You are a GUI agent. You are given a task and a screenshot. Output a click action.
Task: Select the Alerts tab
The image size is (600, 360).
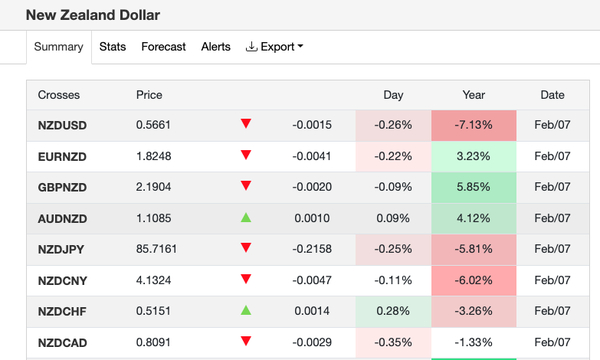pyautogui.click(x=216, y=47)
